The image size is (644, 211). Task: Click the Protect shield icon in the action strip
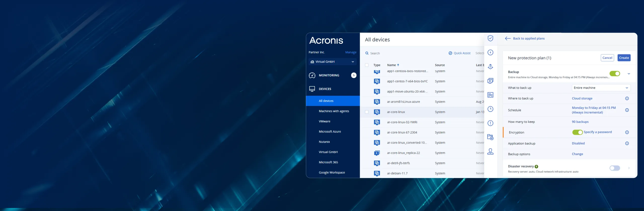click(x=490, y=38)
